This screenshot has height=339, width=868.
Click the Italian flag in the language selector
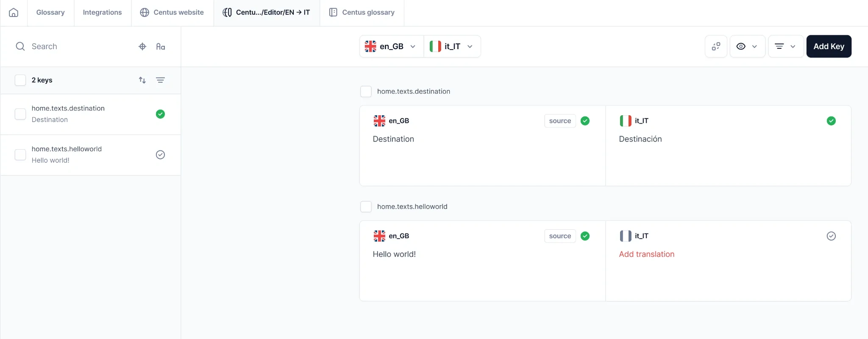click(x=435, y=47)
